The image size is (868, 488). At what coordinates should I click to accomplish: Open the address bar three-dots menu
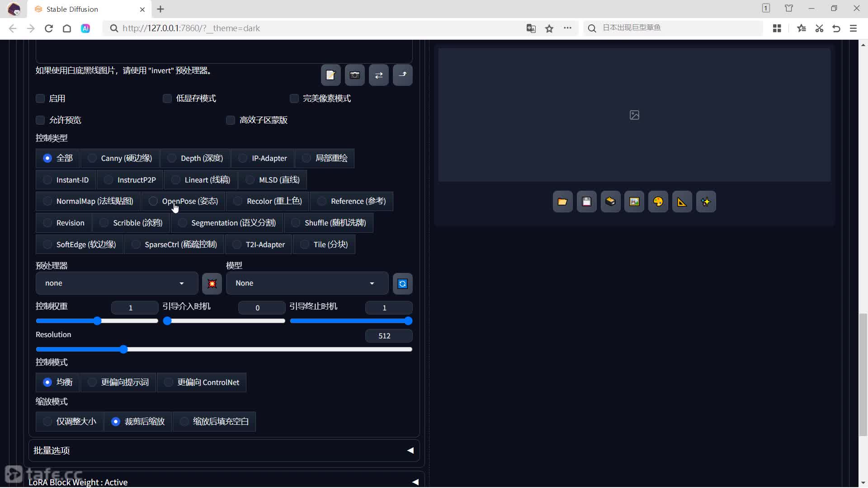567,28
